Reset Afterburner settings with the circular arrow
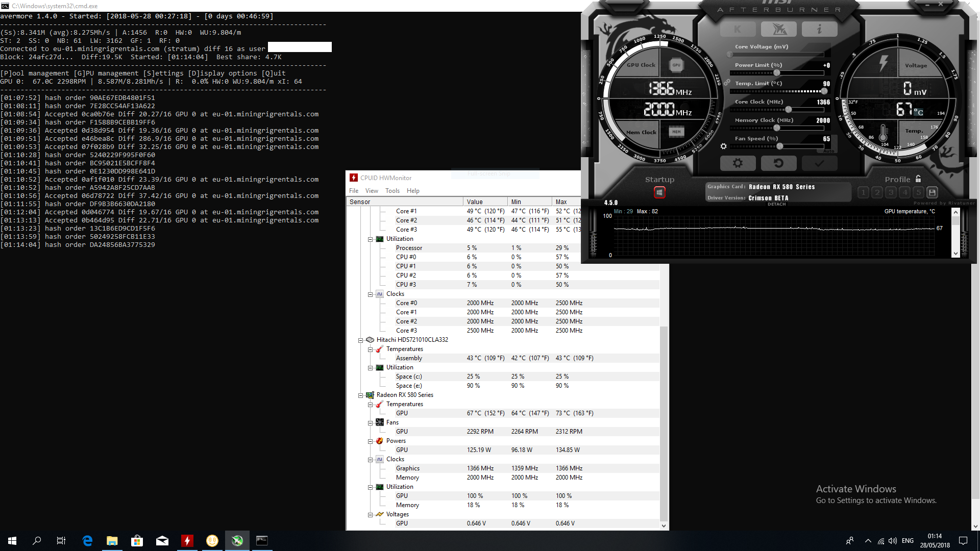Screen dimensions: 980x551 [778, 163]
